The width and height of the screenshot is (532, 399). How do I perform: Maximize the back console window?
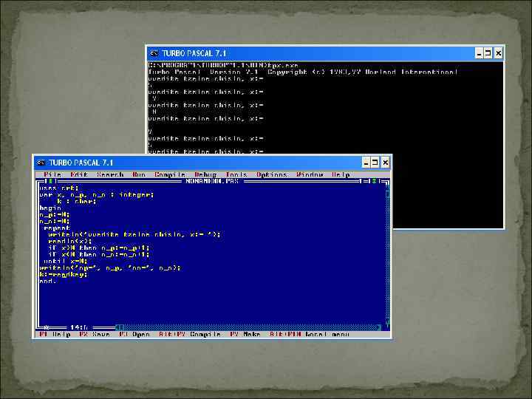click(x=488, y=53)
